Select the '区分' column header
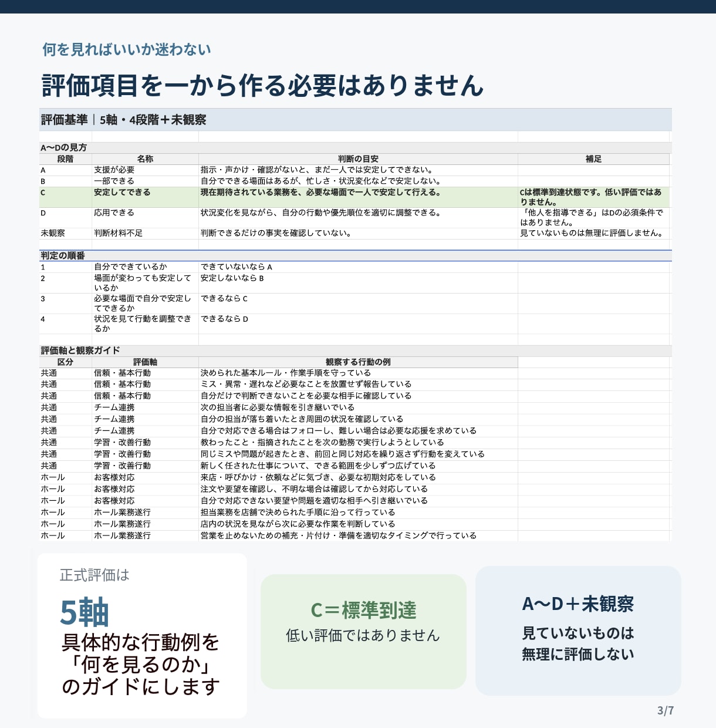 coord(66,362)
